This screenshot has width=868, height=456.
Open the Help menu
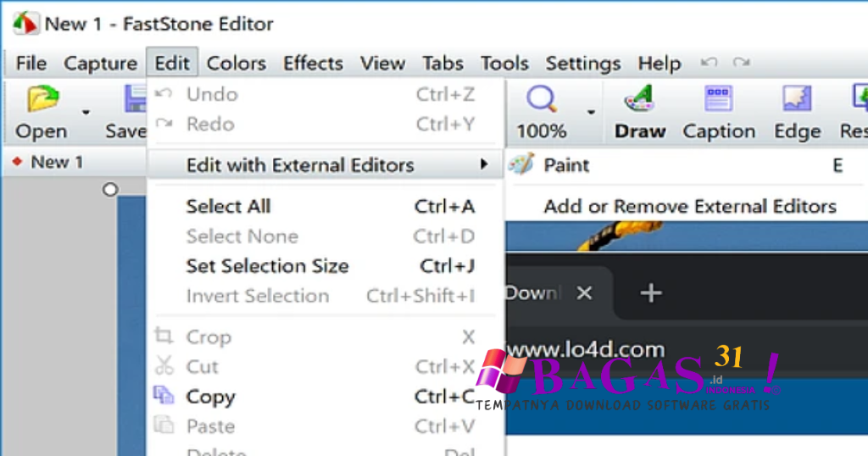click(x=659, y=63)
